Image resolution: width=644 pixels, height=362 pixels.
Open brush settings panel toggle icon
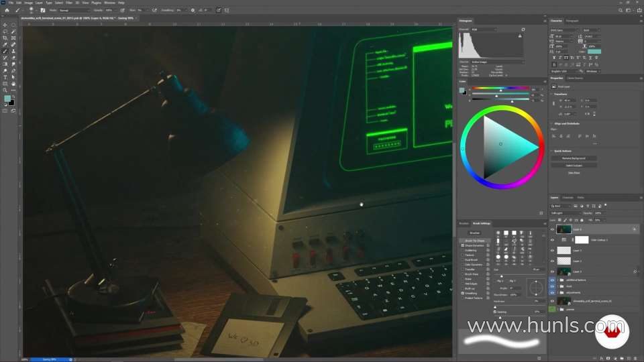click(x=43, y=10)
